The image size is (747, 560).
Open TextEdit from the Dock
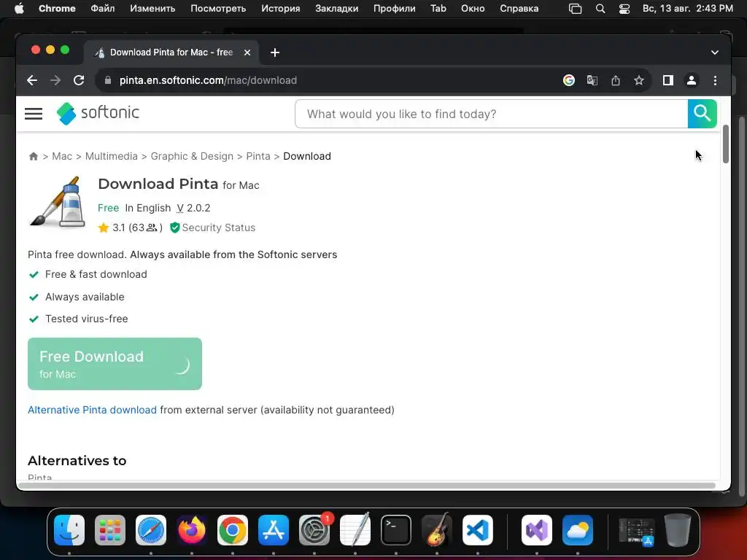coord(355,530)
